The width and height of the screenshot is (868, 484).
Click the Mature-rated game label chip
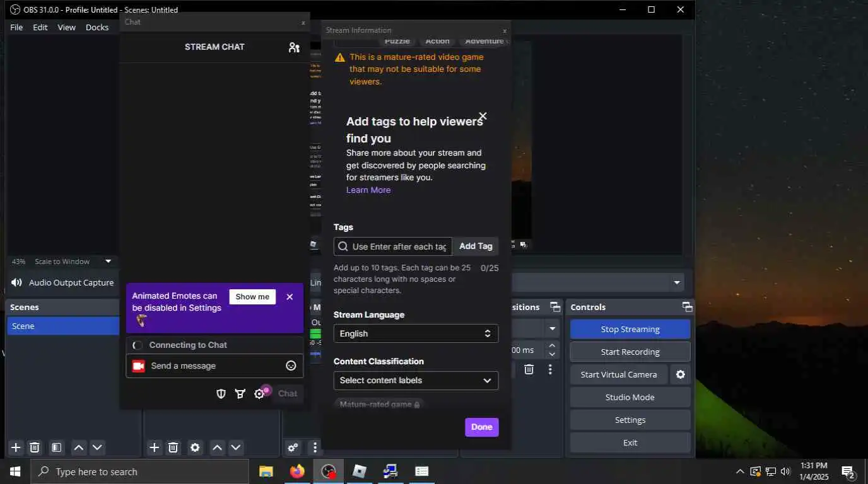[379, 404]
